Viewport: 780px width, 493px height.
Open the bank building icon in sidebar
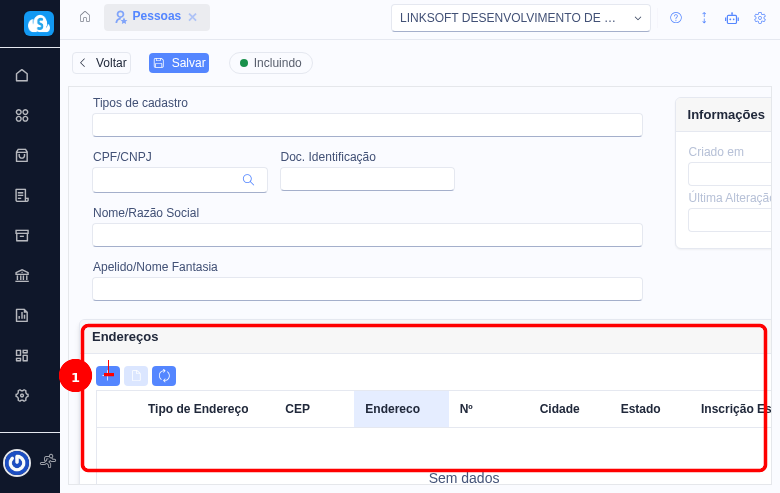click(x=22, y=275)
